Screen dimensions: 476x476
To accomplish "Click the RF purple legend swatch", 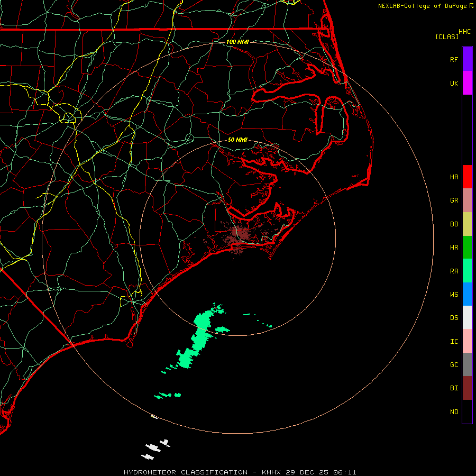I will pos(467,59).
